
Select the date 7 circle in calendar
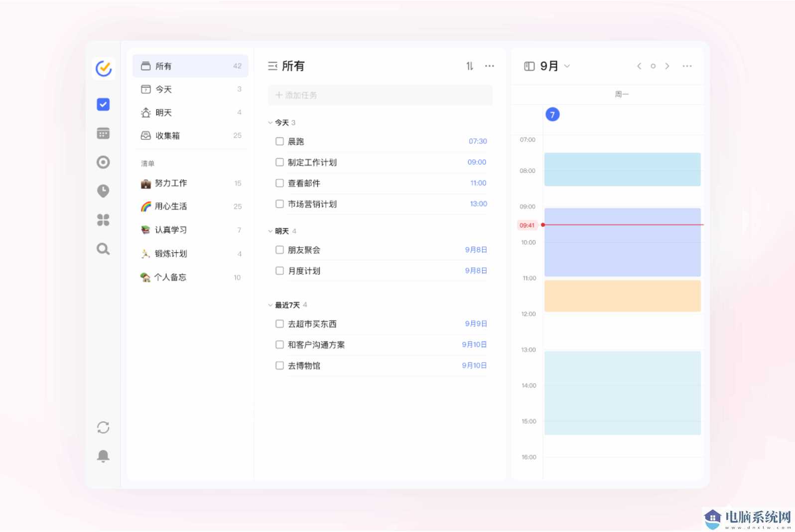pos(552,115)
